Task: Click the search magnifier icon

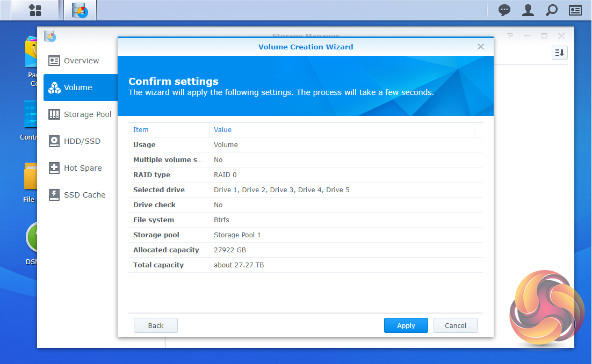Action: [x=552, y=10]
